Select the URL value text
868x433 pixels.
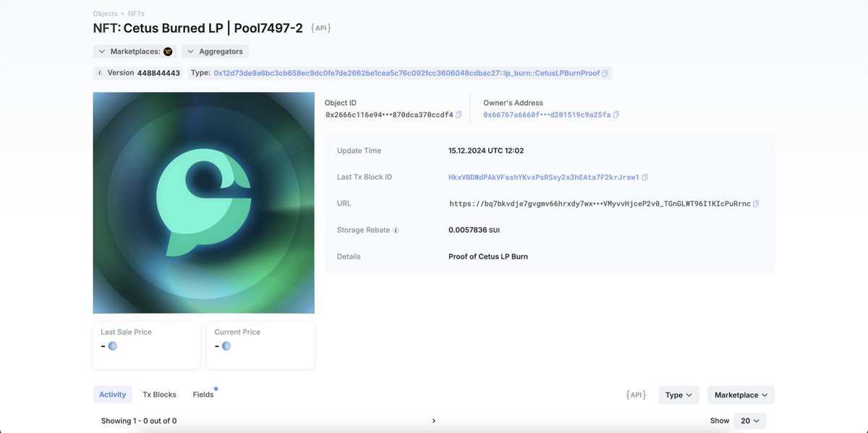(600, 204)
